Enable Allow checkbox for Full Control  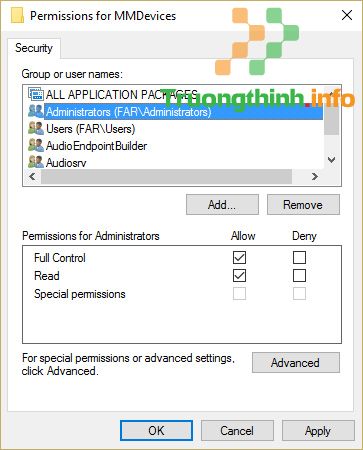click(x=239, y=257)
